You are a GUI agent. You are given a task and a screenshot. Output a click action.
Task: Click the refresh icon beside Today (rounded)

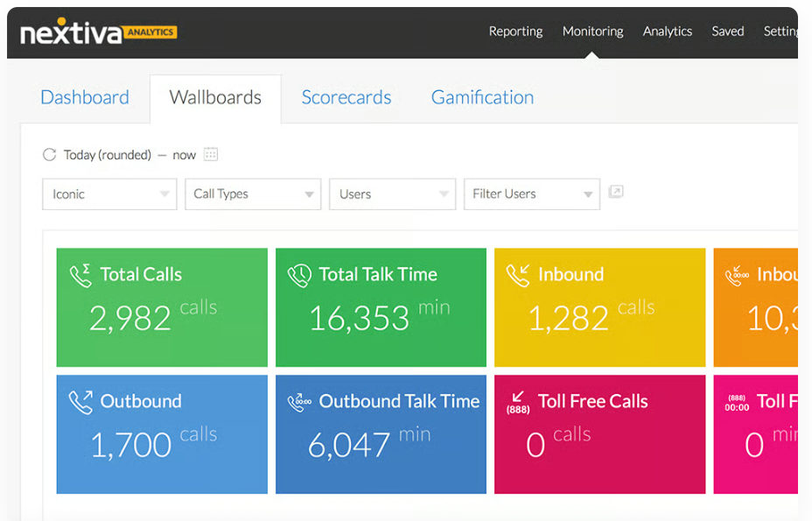(49, 154)
